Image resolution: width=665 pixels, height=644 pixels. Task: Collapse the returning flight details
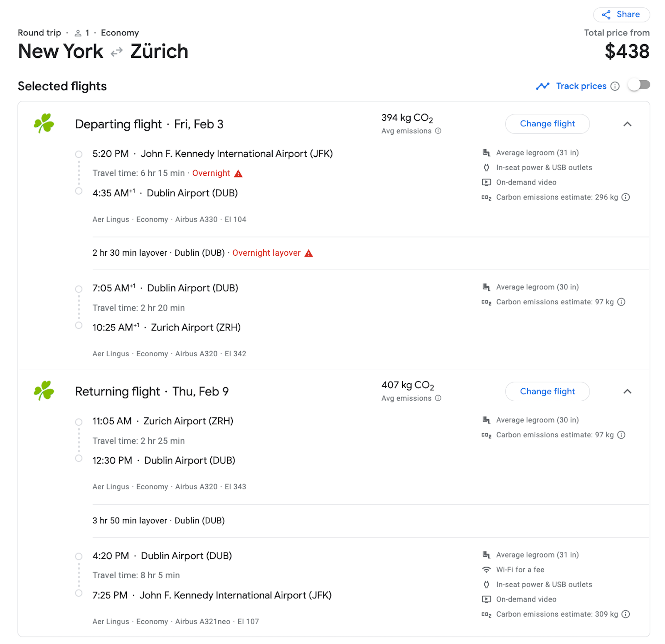point(627,392)
